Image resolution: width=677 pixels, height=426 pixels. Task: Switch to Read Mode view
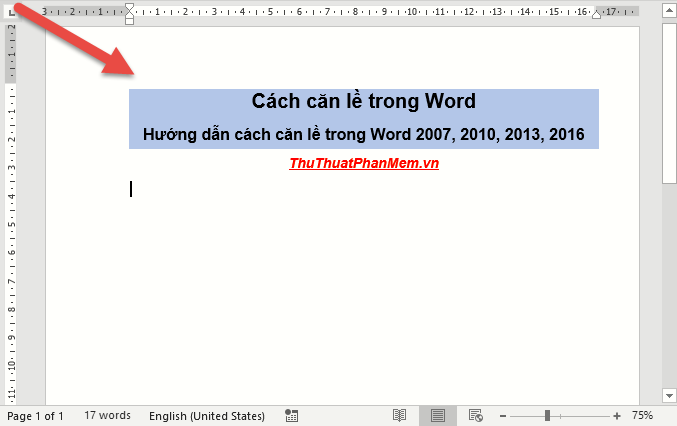click(399, 416)
